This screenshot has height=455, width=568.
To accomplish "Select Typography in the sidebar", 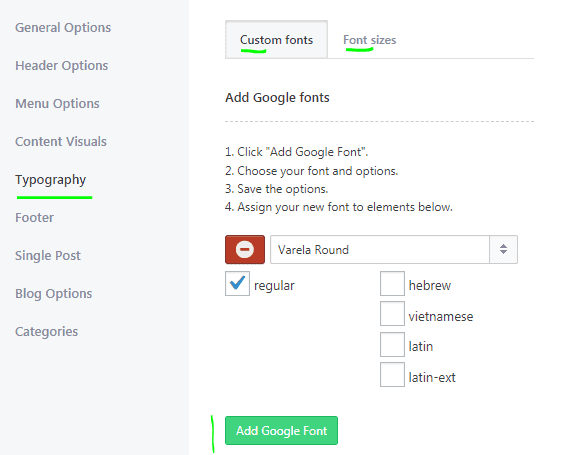I will tap(51, 180).
